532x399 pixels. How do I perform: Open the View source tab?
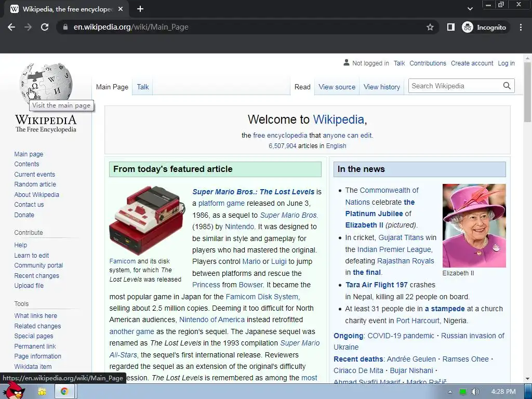coord(337,87)
